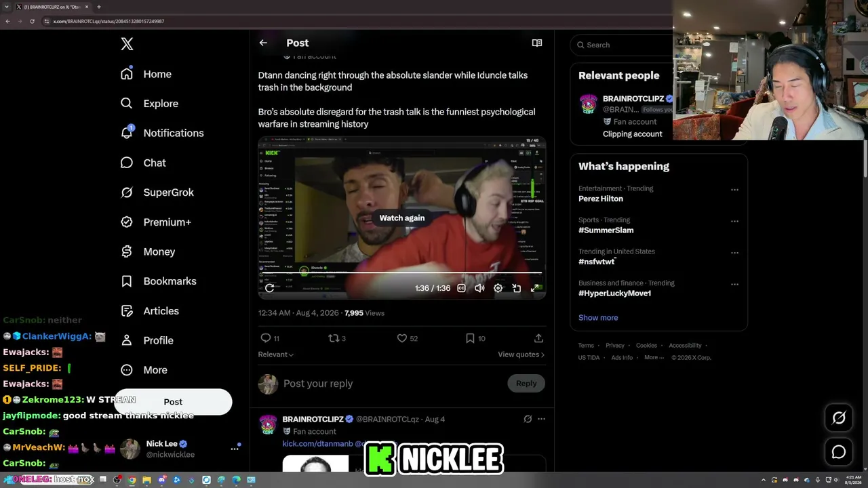Image resolution: width=868 pixels, height=488 pixels.
Task: Click Watch again on the video
Action: click(402, 218)
